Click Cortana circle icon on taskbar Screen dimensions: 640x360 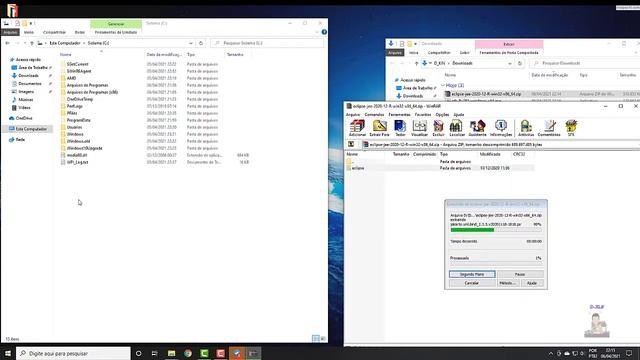click(x=138, y=353)
